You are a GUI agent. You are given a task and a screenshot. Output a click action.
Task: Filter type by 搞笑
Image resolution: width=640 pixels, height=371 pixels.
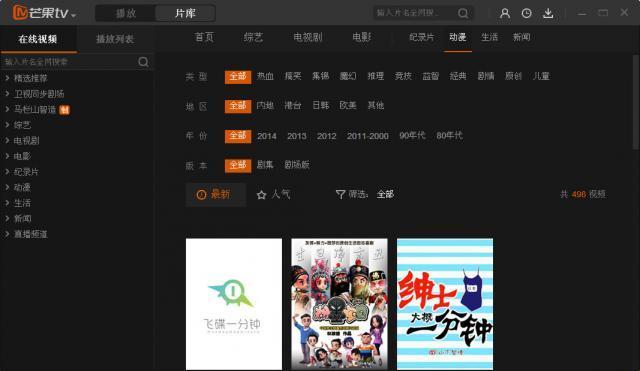293,76
